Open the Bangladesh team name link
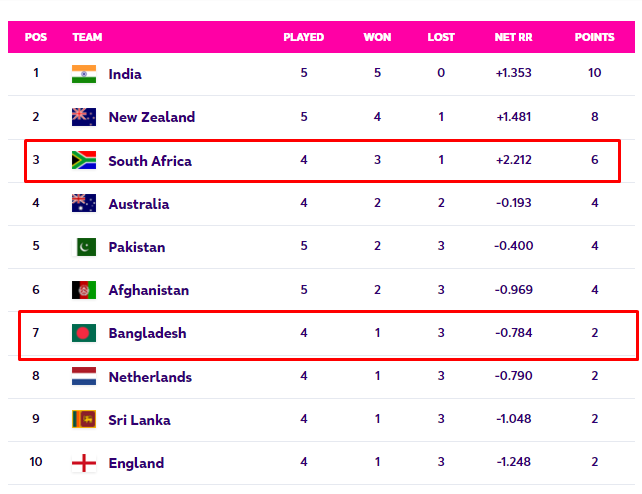Image resolution: width=642 pixels, height=494 pixels. 147,333
